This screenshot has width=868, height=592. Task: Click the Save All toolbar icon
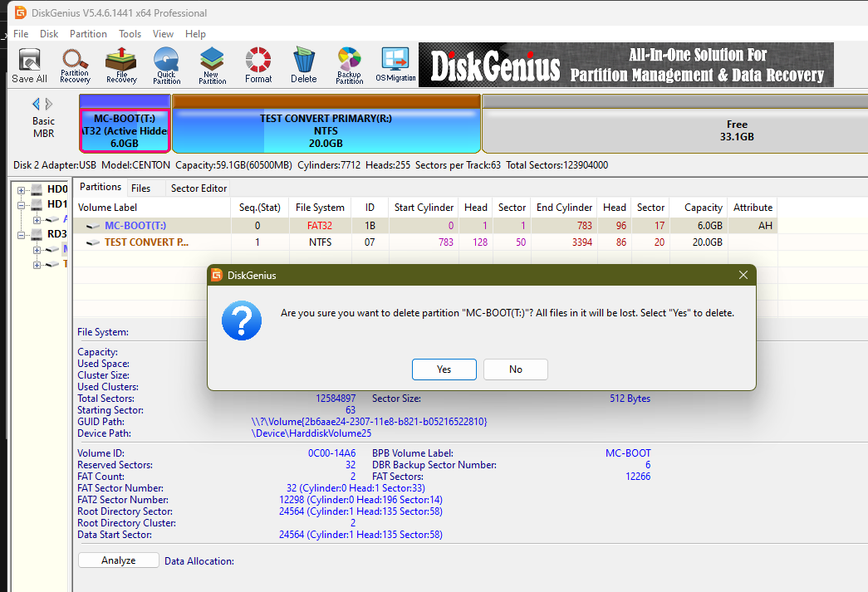[29, 66]
